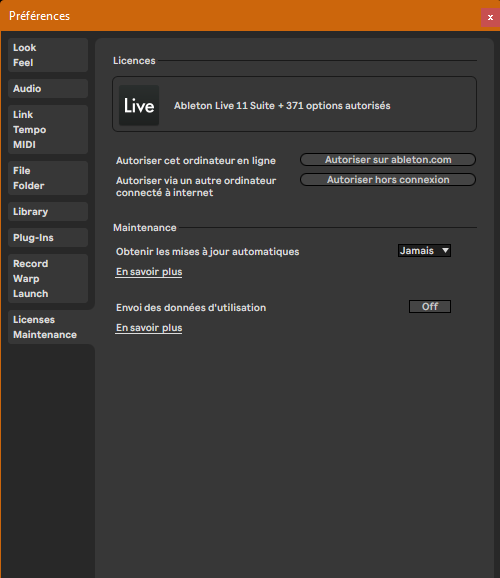Viewport: 500px width, 578px height.
Task: Click Autoriser sur ableton.com button
Action: coord(388,160)
